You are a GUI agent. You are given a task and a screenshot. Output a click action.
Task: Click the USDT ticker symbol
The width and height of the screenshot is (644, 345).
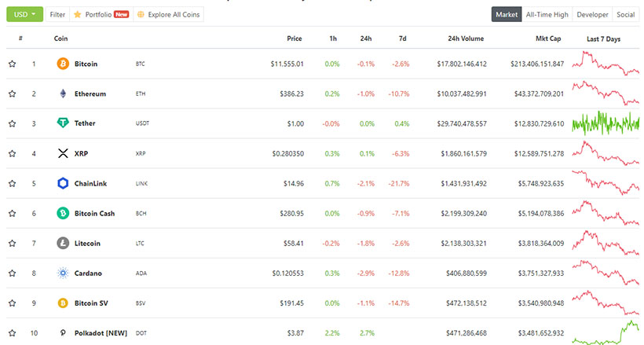[142, 123]
